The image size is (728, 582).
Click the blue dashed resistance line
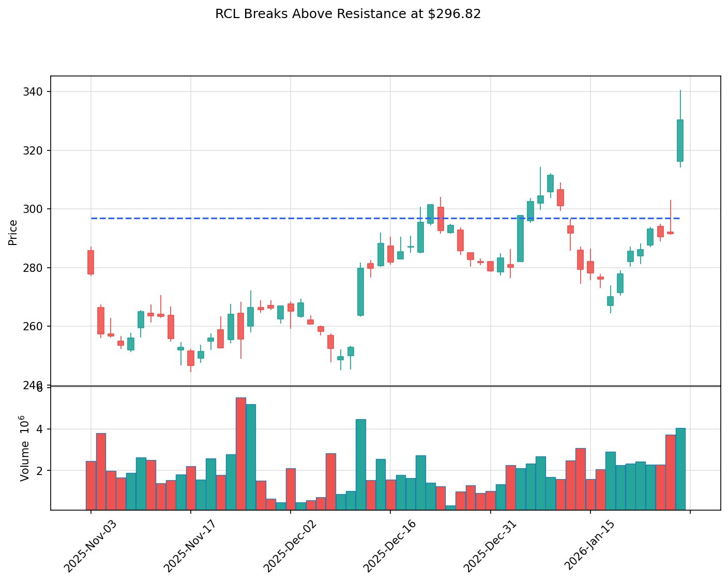[x=385, y=218]
